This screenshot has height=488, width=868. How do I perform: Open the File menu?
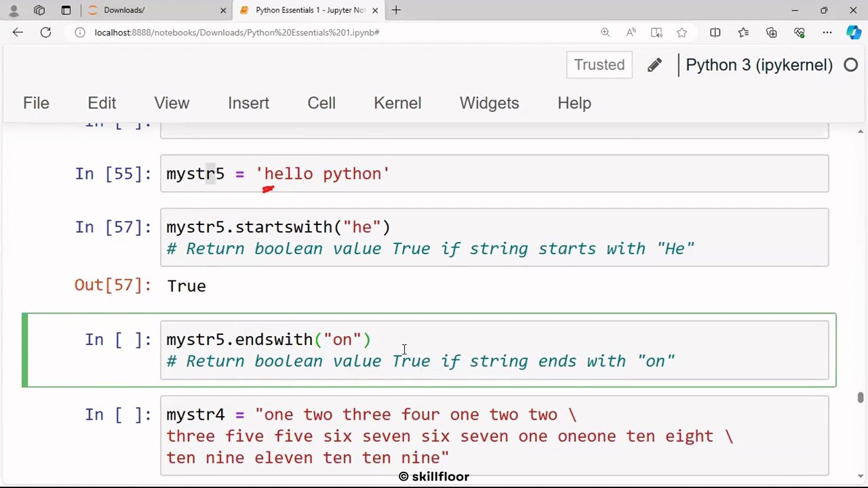36,103
